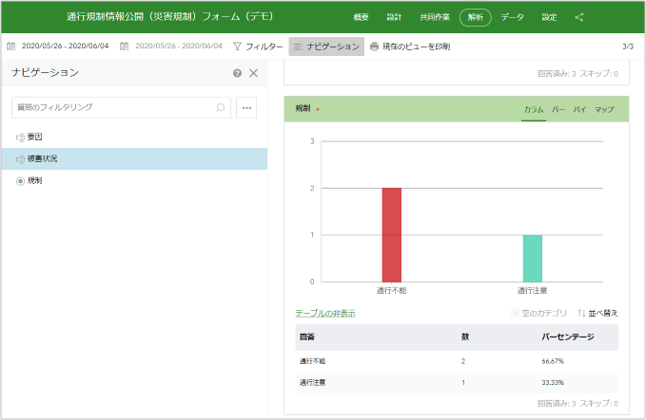This screenshot has height=420, width=646.
Task: Switch chart to パイ view
Action: (580, 109)
